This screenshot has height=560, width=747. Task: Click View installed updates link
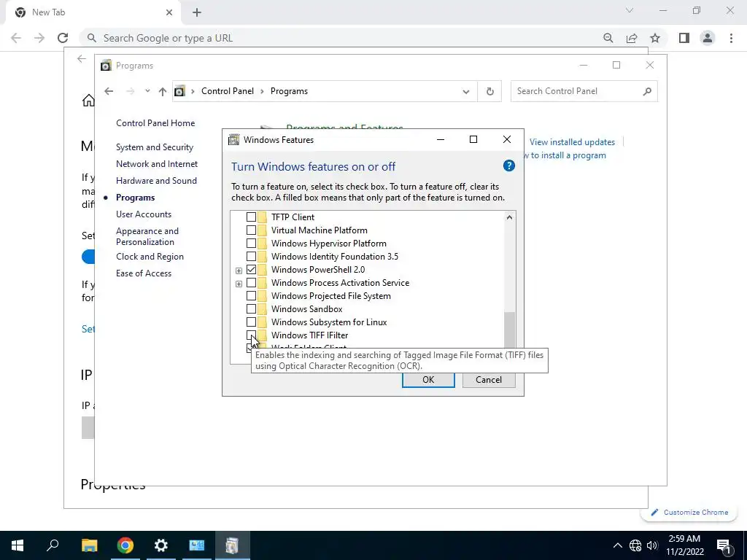(x=572, y=142)
